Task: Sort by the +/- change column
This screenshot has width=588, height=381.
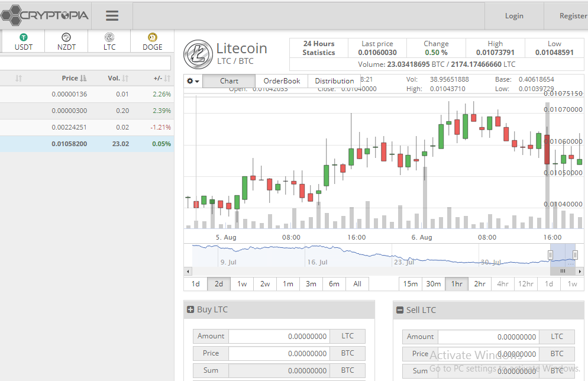Action: tap(161, 78)
